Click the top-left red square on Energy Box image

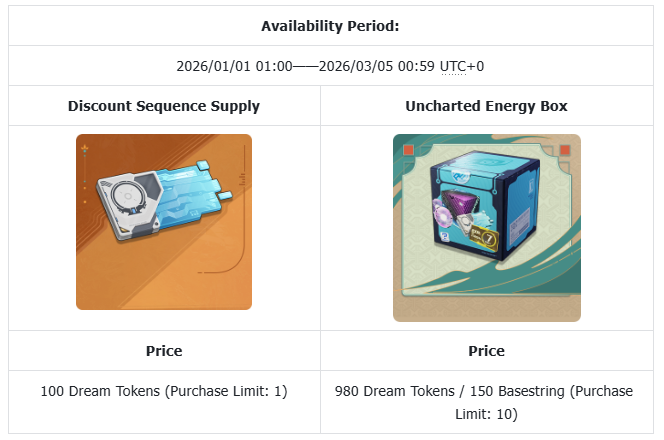click(x=407, y=150)
